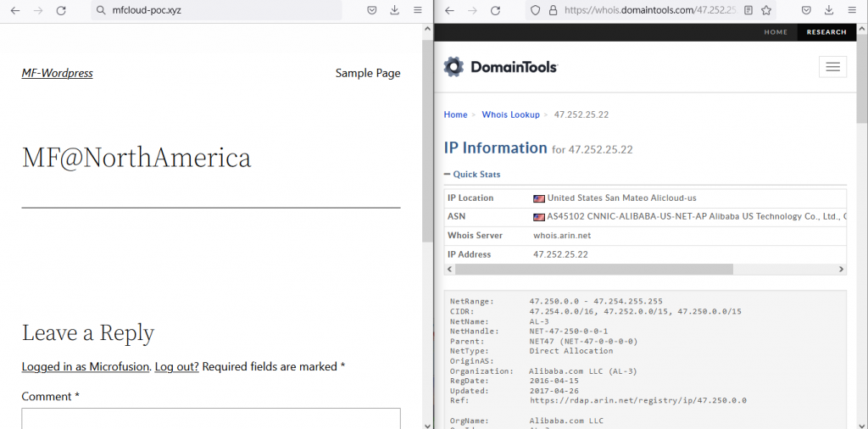Click the IP Information heading

click(495, 148)
